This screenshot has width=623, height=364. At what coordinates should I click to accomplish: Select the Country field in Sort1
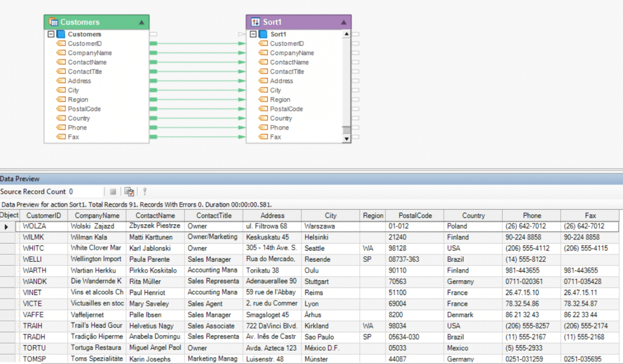(281, 118)
